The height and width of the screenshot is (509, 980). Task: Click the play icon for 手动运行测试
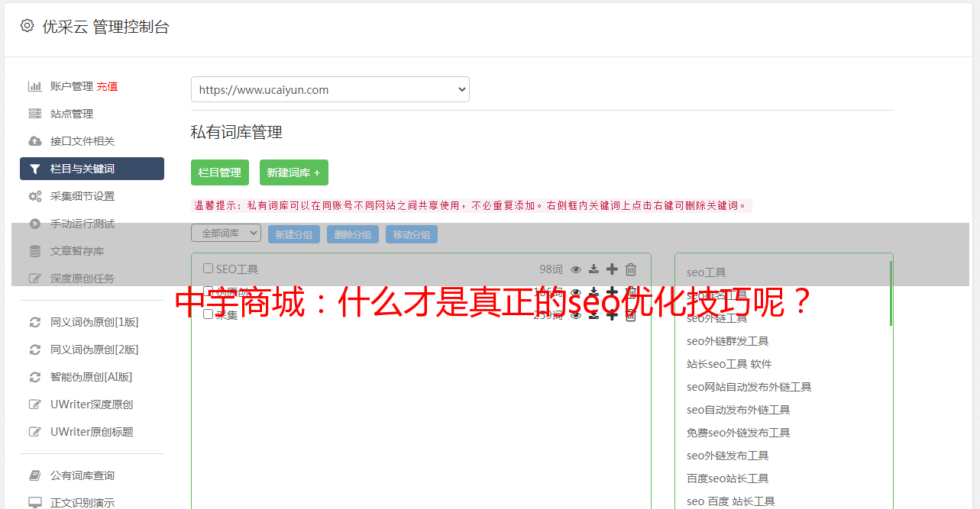[35, 224]
